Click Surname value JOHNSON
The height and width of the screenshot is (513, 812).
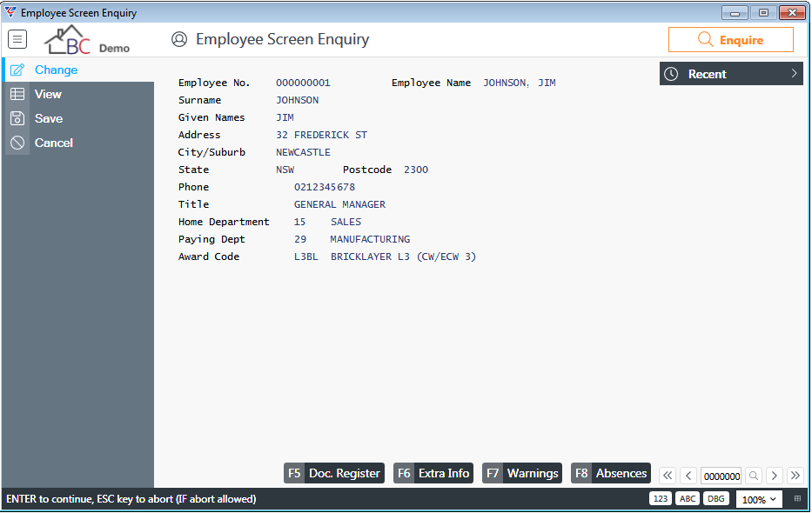coord(298,100)
